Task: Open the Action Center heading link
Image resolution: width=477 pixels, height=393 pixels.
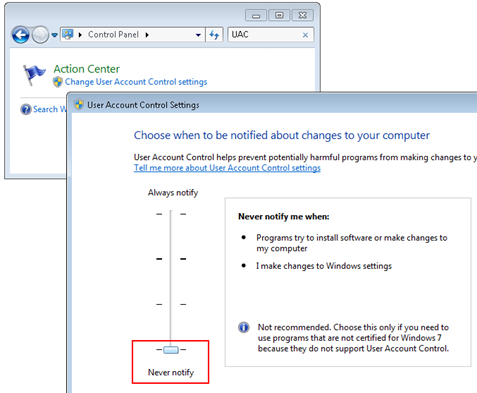Action: tap(87, 69)
